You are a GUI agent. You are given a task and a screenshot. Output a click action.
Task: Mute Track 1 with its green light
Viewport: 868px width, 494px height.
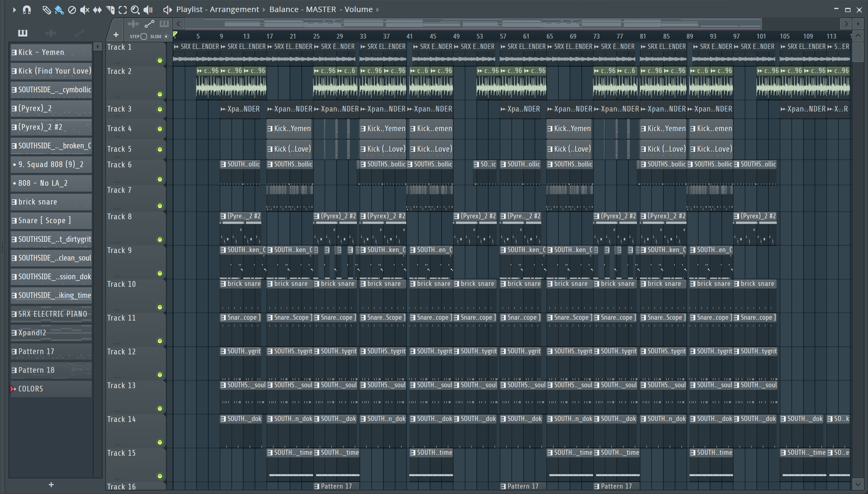coord(160,60)
